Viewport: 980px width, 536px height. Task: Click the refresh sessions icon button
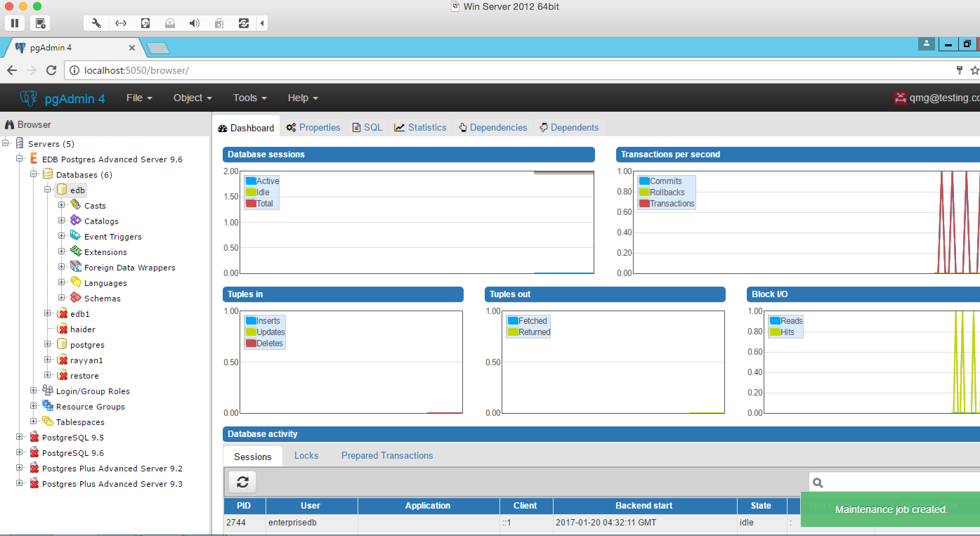coord(242,482)
